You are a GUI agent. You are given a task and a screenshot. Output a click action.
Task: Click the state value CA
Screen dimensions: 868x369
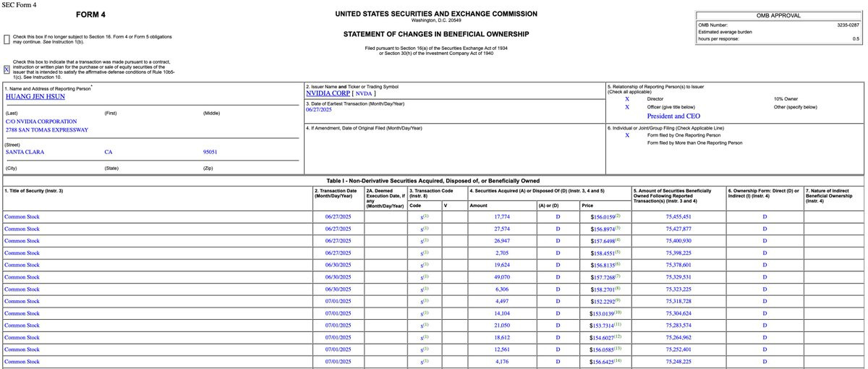[109, 152]
